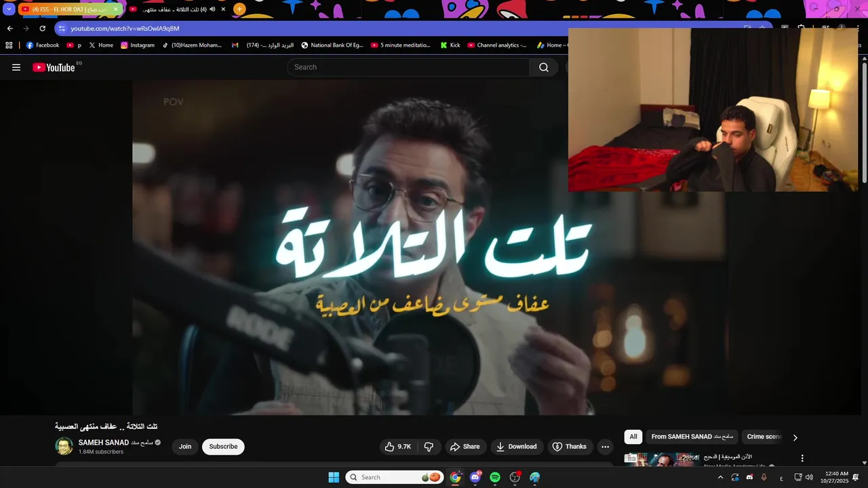The image size is (868, 488).
Task: Subscribe to the SAMEH SANAD channel
Action: (223, 447)
